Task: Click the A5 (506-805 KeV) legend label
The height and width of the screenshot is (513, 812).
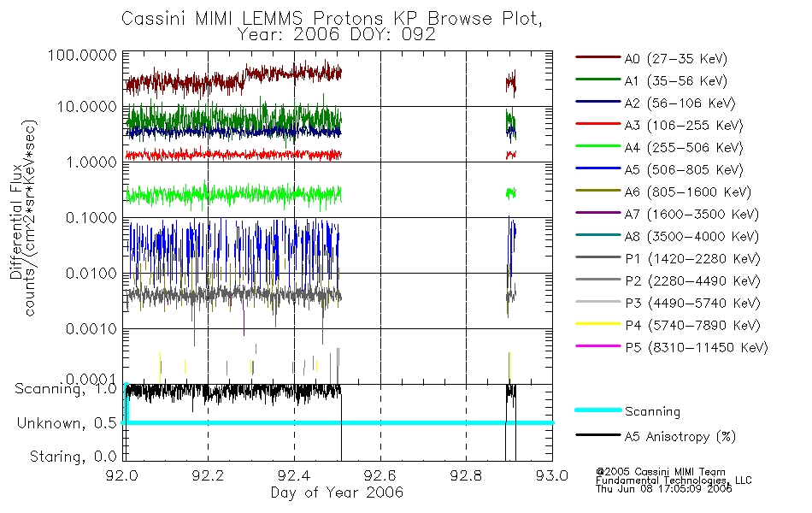Action: 684,170
